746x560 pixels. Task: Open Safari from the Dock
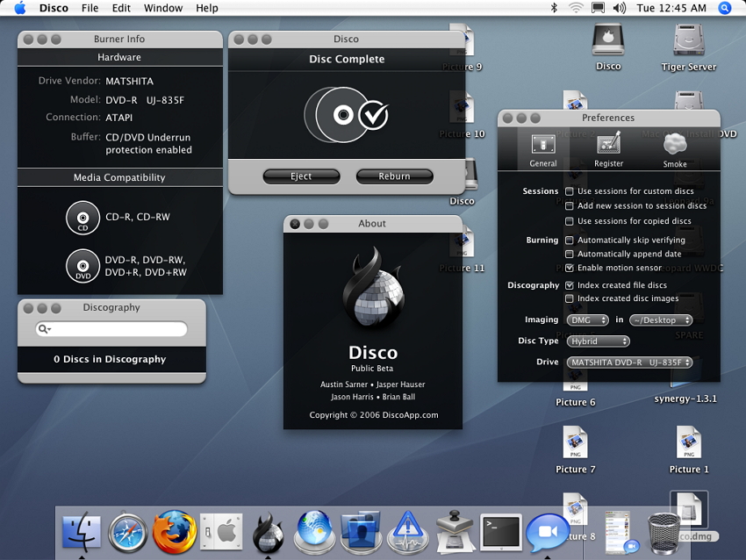click(128, 533)
